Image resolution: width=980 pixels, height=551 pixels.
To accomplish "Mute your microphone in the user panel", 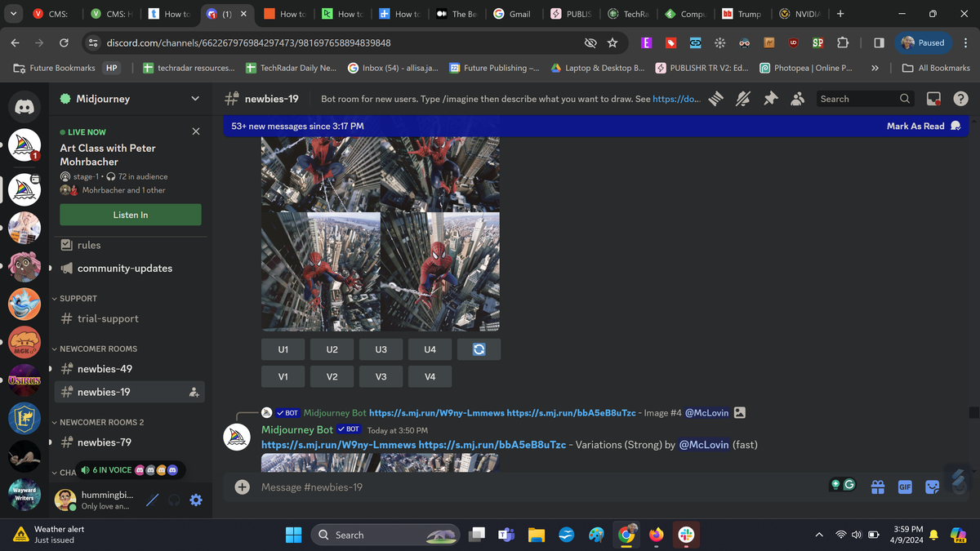I will click(151, 500).
